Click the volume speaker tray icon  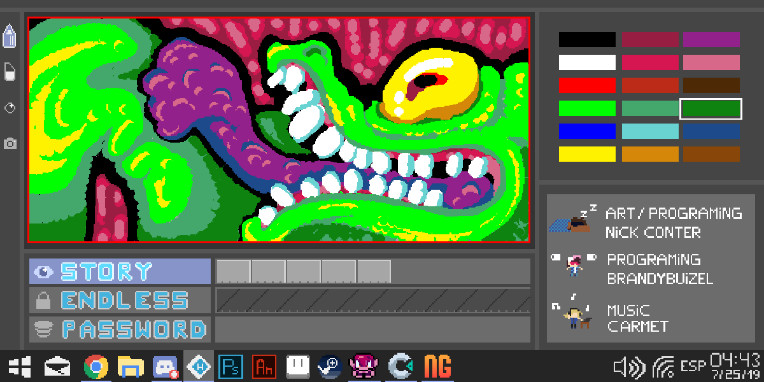[x=630, y=367]
